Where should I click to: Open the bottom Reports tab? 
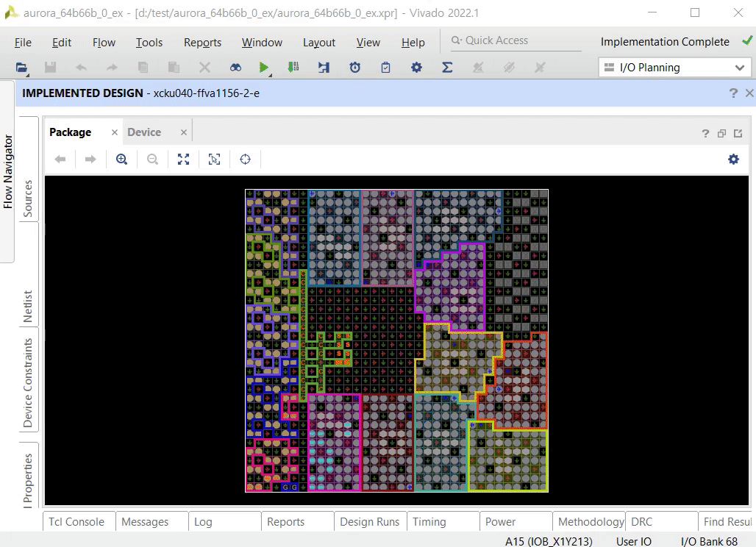click(x=286, y=522)
